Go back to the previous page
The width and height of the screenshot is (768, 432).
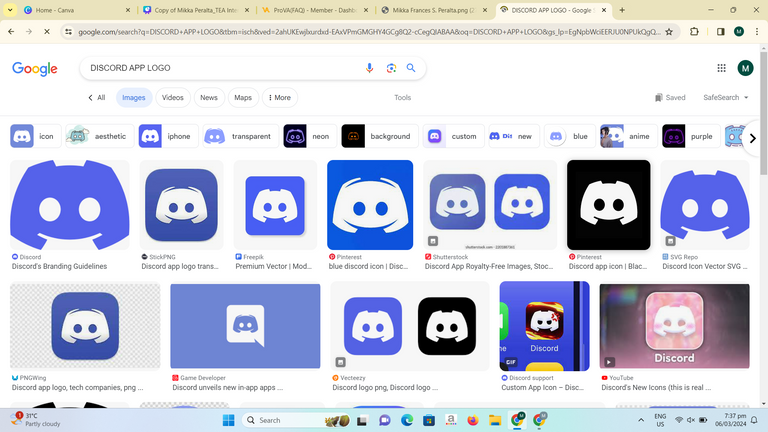point(11,32)
